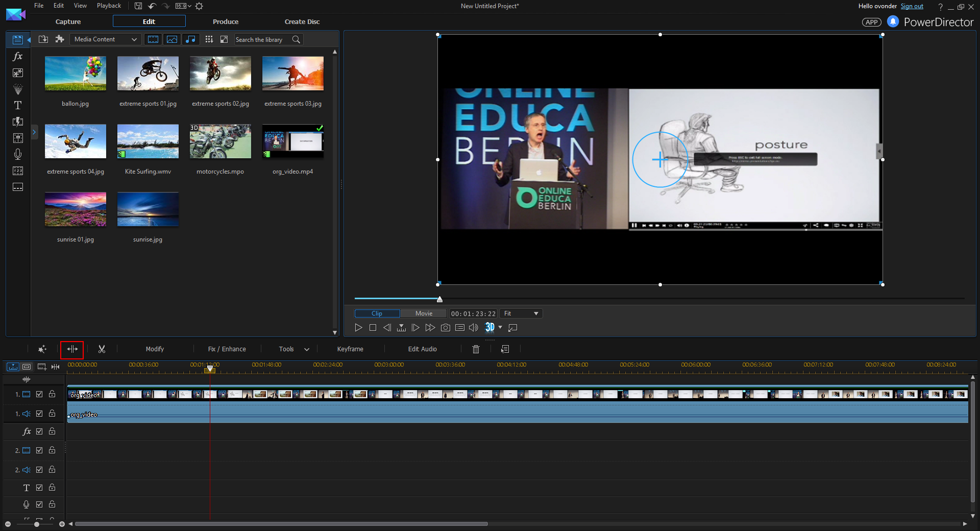Open the Title Room T icon in sidebar
The height and width of the screenshot is (531, 980).
click(18, 106)
